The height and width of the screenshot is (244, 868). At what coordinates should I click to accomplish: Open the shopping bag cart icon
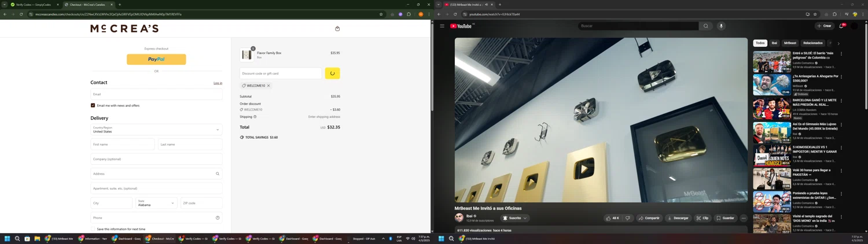click(337, 28)
